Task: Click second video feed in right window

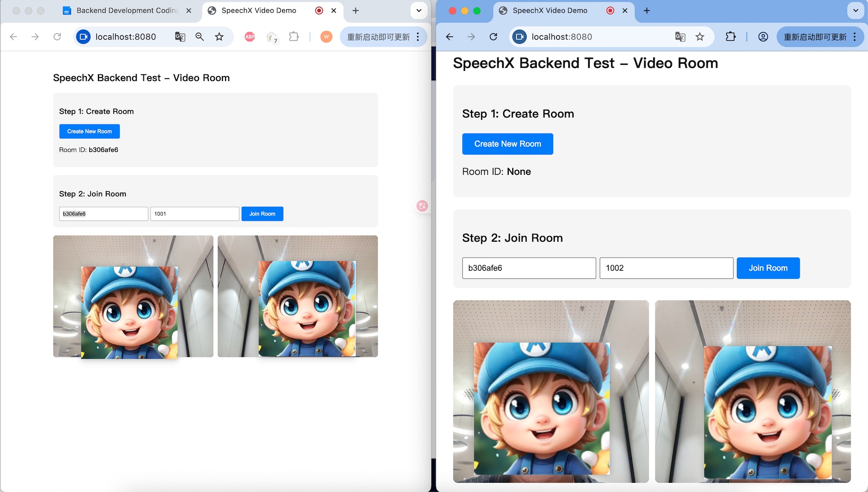Action: point(753,392)
